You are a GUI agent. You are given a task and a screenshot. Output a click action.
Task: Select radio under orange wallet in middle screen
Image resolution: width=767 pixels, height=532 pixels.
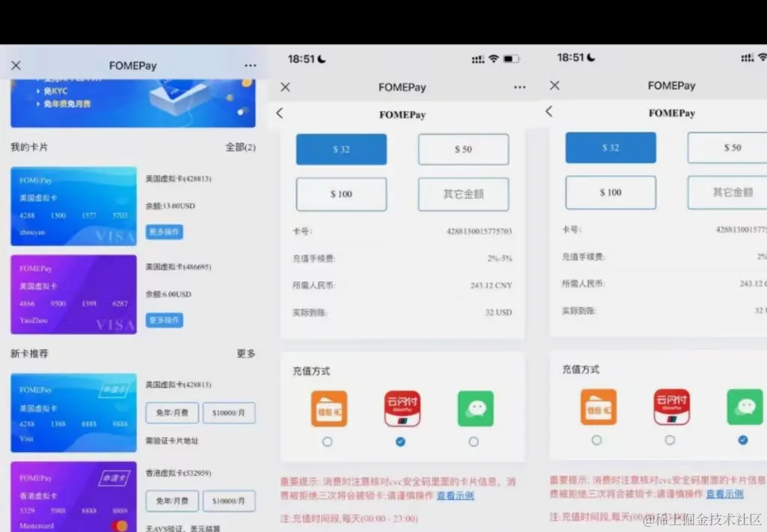pos(327,441)
